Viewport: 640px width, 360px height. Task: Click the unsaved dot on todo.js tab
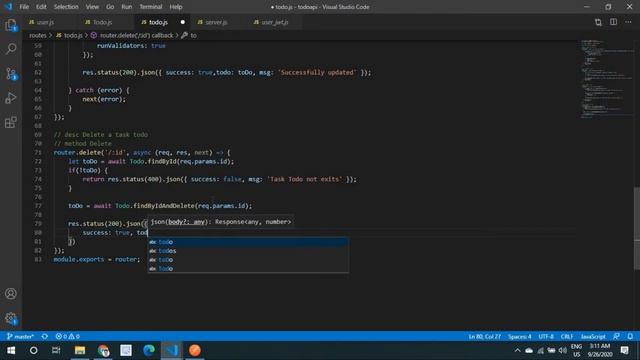coord(182,22)
